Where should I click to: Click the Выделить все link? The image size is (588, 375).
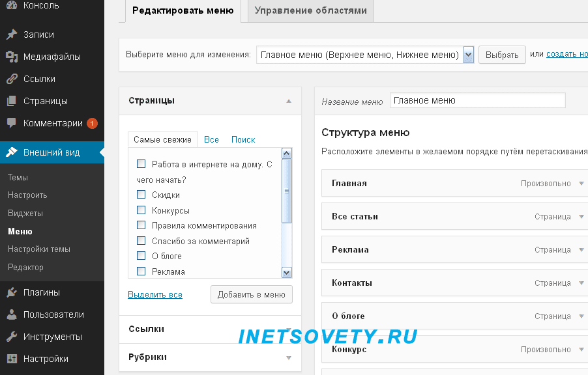(155, 294)
